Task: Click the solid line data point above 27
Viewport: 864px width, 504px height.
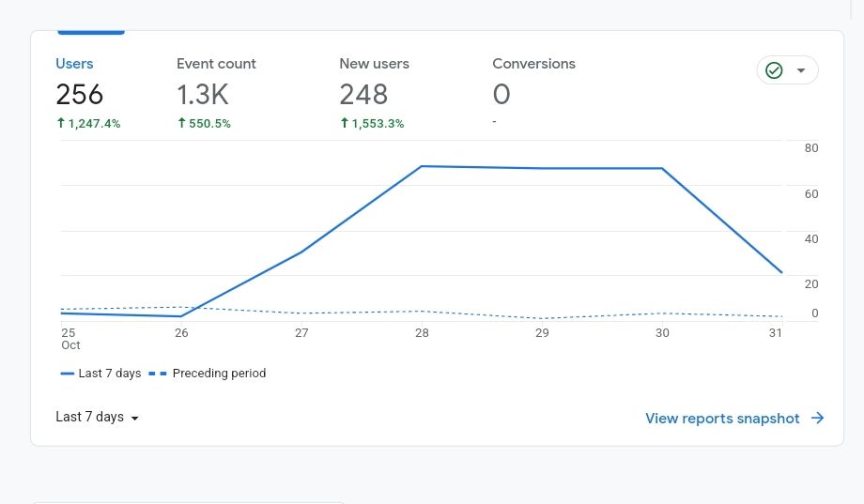Action: (x=301, y=252)
